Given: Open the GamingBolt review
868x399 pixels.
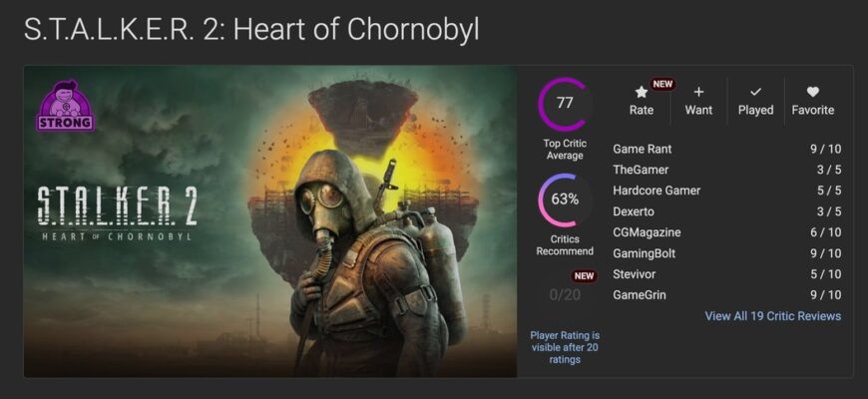Looking at the screenshot, I should point(647,253).
